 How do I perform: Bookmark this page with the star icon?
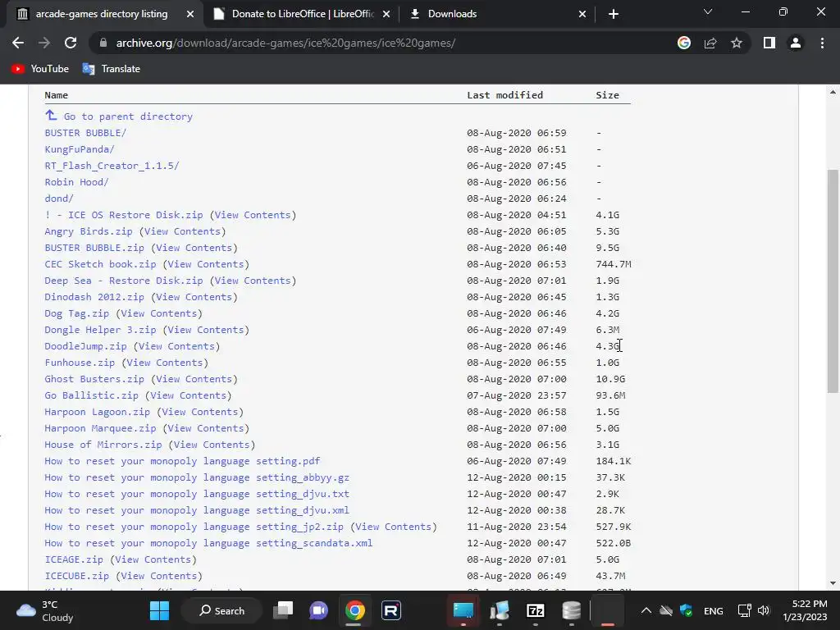coord(737,43)
